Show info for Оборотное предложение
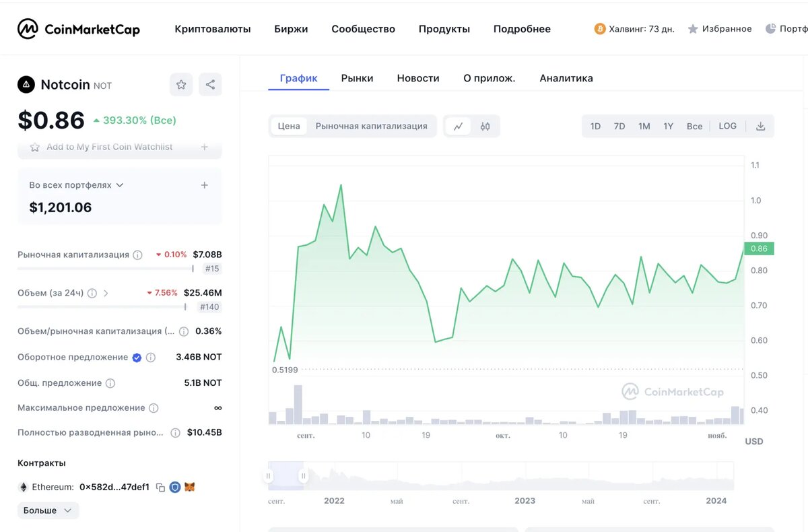Image resolution: width=808 pixels, height=532 pixels. [x=151, y=358]
